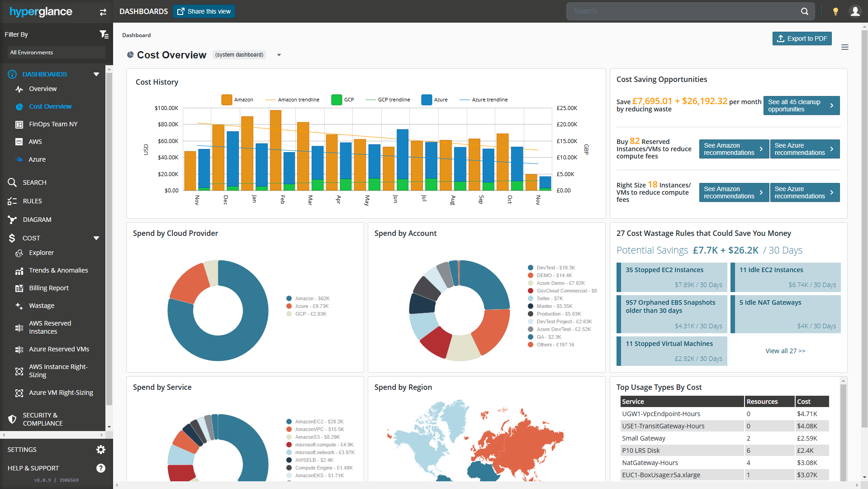Click the top bar Search input field
868x489 pixels.
coord(684,11)
